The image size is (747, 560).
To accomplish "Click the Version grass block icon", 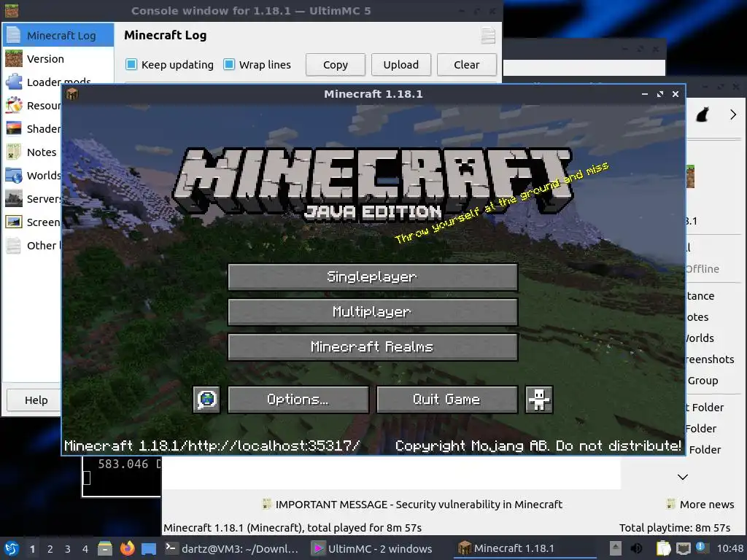I will tap(14, 58).
